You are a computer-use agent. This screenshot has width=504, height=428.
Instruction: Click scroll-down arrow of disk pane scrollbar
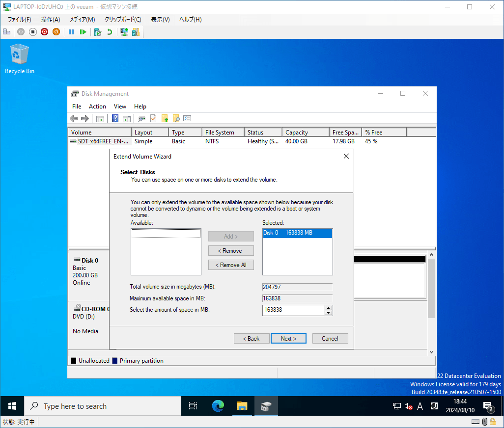pyautogui.click(x=431, y=352)
